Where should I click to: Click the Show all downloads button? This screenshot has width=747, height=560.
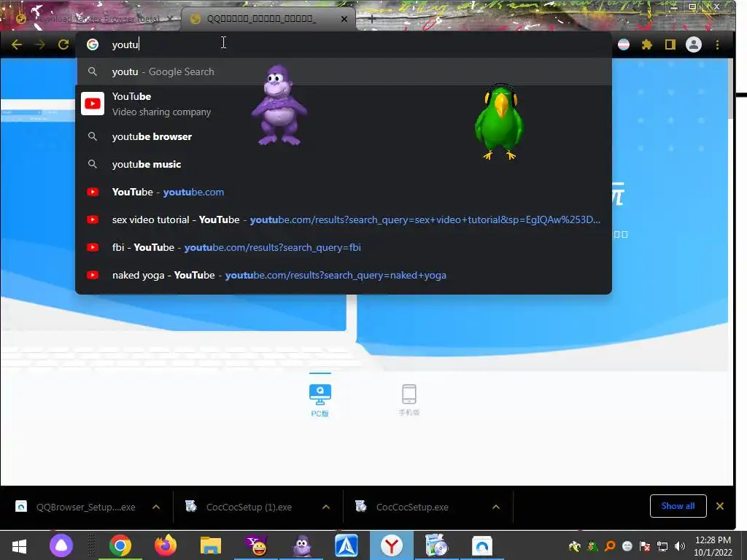coord(678,506)
